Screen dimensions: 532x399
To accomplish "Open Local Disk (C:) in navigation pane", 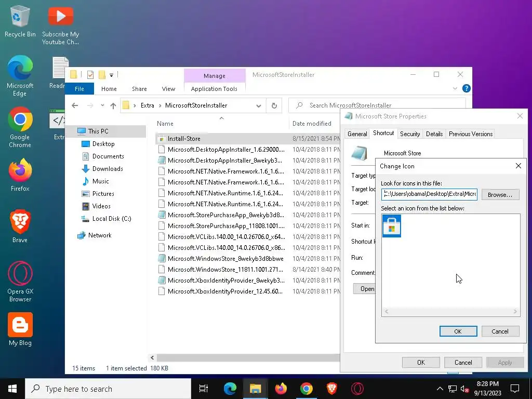I will (x=112, y=219).
